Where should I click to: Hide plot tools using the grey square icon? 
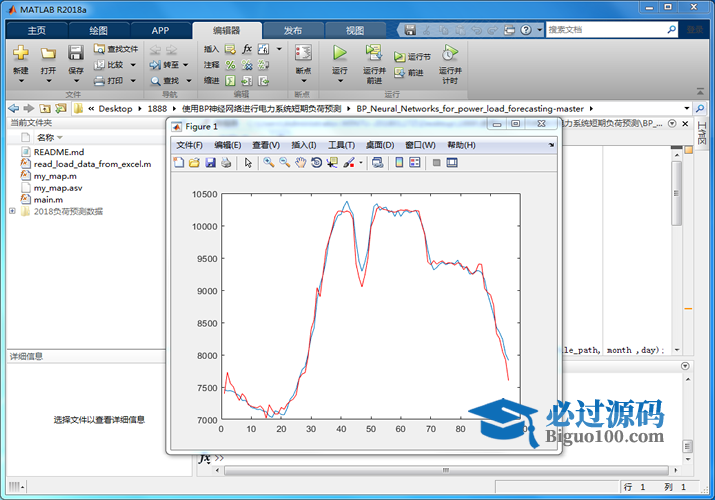coord(436,163)
